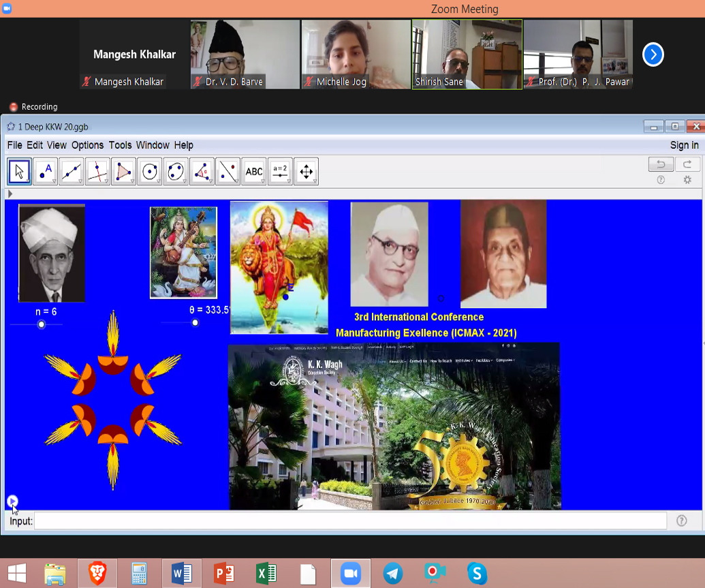Open Angle tool dropdown arrow
Viewport: 705px width, 588px height.
click(210, 181)
